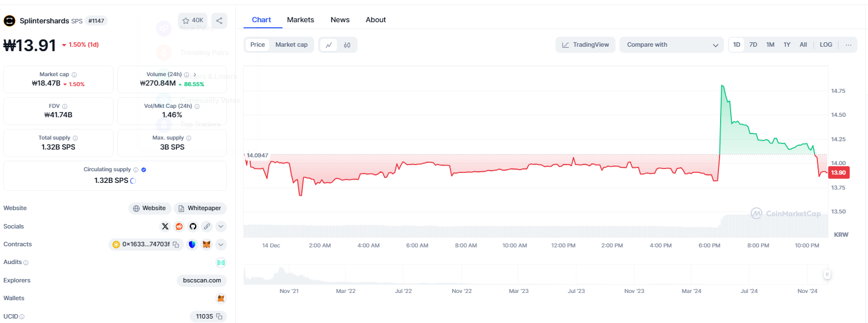Add token to MetaMask from Contracts row
Image resolution: width=868 pixels, height=323 pixels.
click(x=207, y=245)
